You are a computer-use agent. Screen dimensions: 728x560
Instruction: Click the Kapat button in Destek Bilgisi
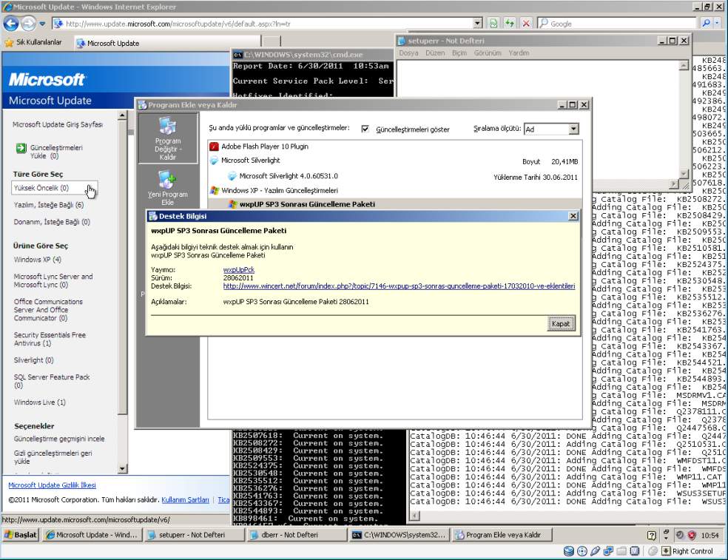point(560,324)
